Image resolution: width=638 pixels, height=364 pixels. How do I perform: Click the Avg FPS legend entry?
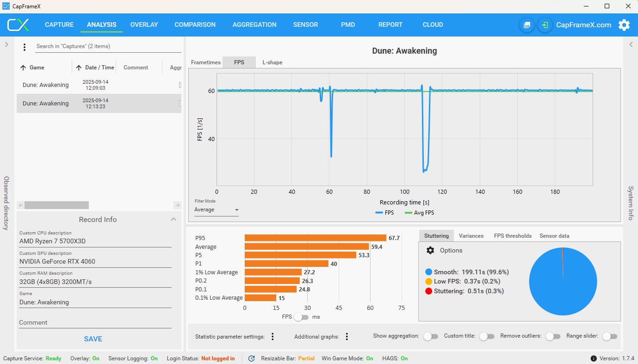pos(419,213)
